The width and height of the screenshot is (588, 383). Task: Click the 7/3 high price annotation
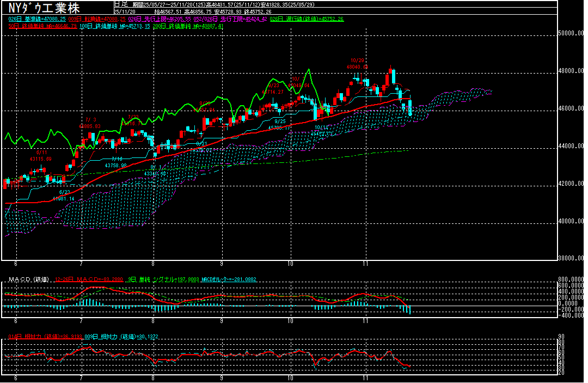(90, 123)
